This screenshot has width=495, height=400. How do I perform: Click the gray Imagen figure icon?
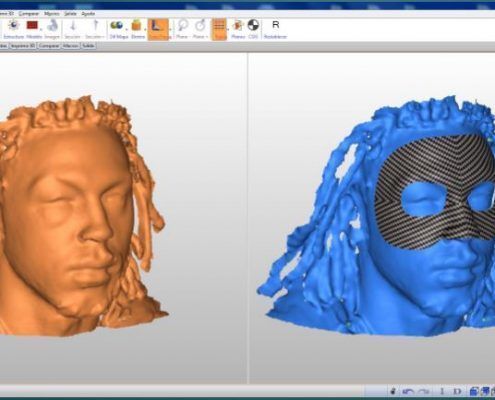[x=53, y=26]
